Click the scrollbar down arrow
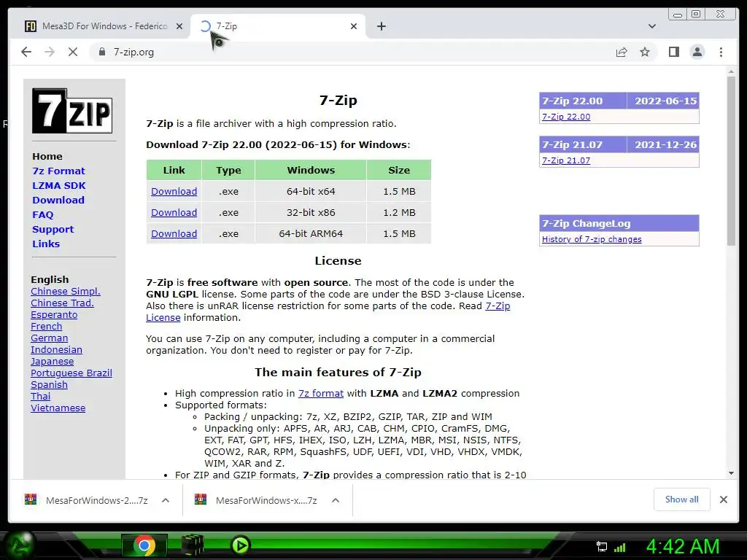Image resolution: width=747 pixels, height=560 pixels. (731, 473)
